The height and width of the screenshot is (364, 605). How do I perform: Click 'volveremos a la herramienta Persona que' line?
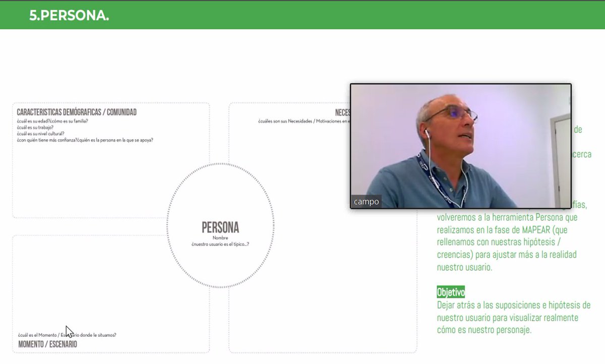(x=507, y=218)
